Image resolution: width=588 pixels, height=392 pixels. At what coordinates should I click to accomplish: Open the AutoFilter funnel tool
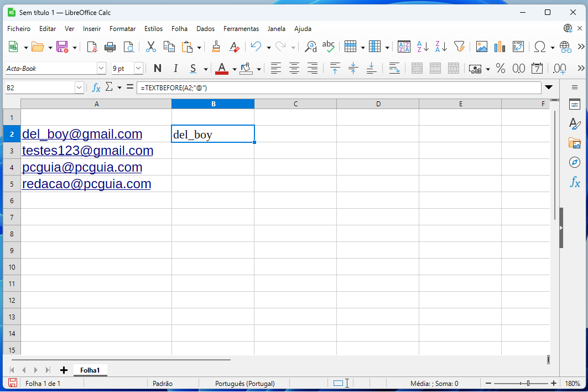point(459,47)
